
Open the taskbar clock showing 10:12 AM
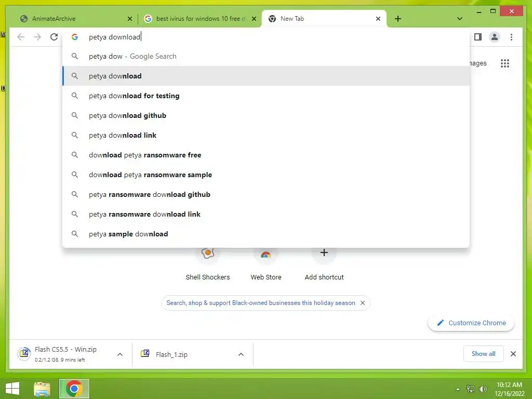tap(509, 389)
